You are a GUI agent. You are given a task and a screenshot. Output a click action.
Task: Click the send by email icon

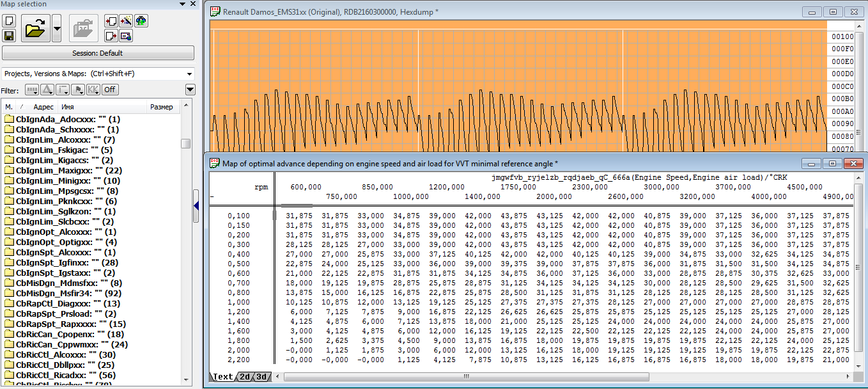pyautogui.click(x=126, y=36)
